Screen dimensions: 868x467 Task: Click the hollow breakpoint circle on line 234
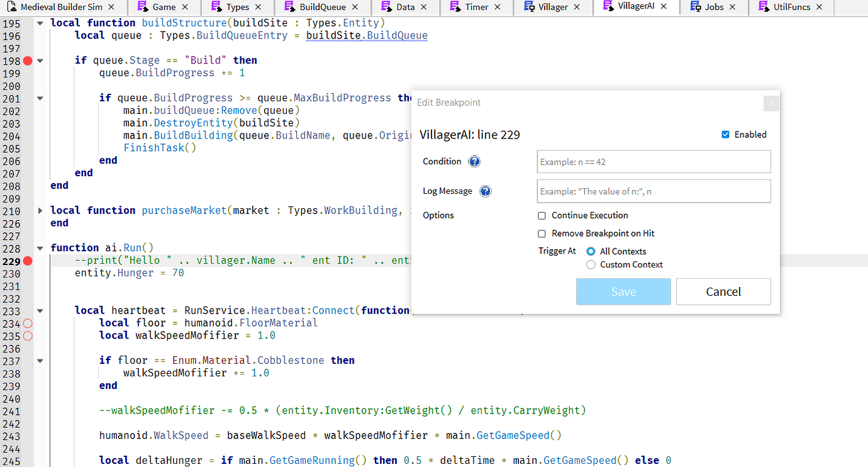[26, 323]
